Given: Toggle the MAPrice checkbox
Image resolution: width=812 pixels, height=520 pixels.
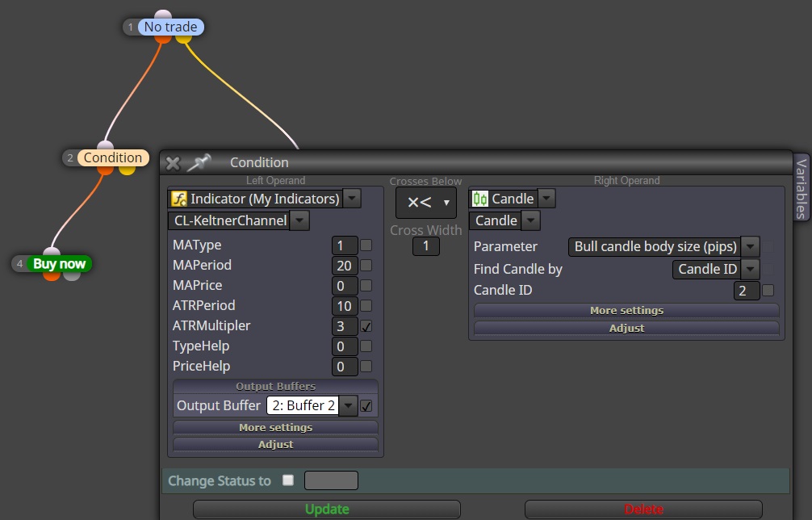Looking at the screenshot, I should (x=366, y=285).
